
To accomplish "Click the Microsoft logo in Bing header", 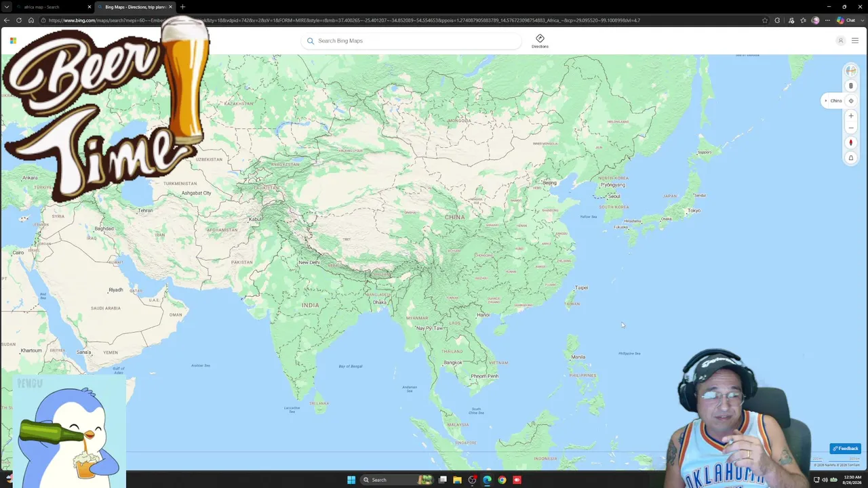I will pyautogui.click(x=13, y=41).
